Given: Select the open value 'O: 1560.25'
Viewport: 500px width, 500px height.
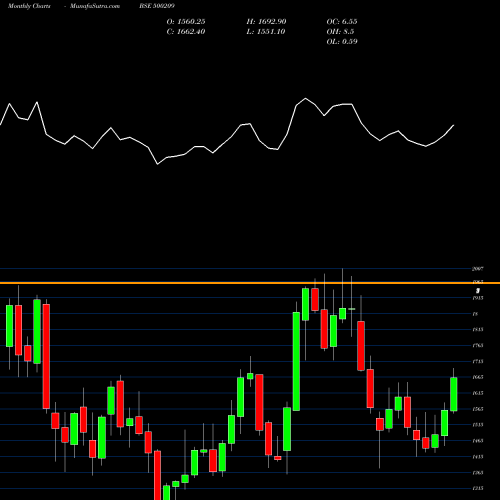Looking at the screenshot, I should click(x=186, y=22).
